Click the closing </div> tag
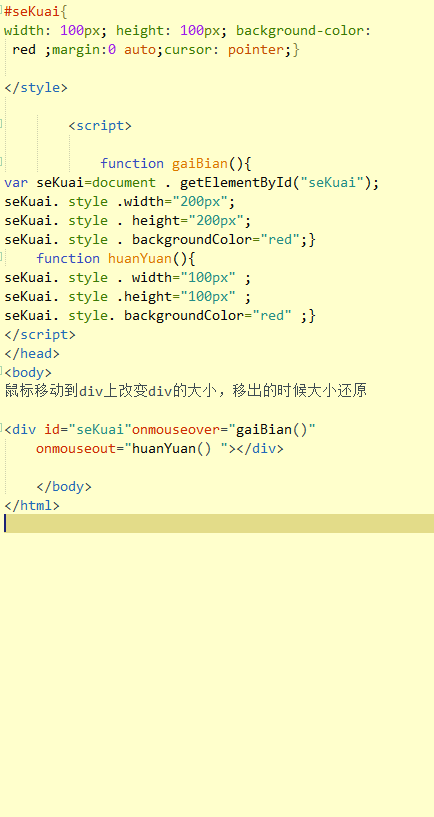The width and height of the screenshot is (434, 817). click(x=260, y=449)
